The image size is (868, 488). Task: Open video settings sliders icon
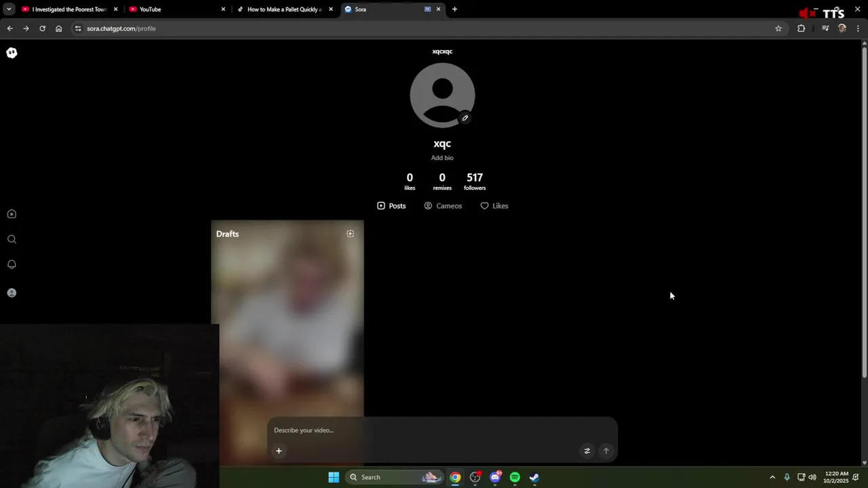tap(587, 451)
